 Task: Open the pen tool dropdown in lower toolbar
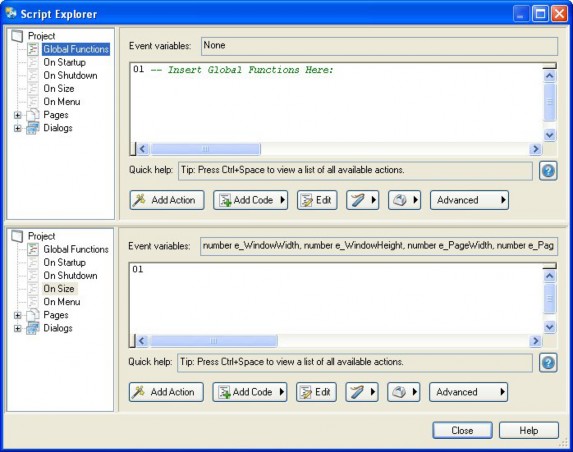coord(362,392)
